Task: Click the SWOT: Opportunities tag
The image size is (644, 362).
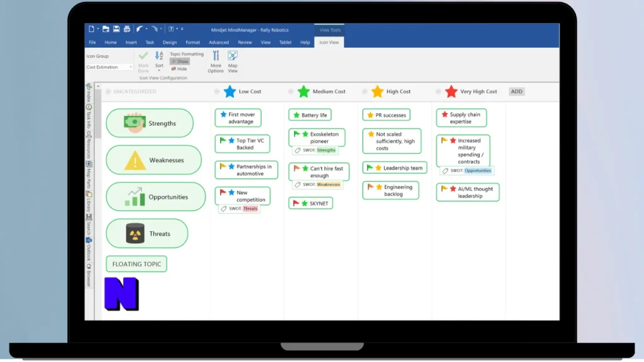Action: click(x=467, y=171)
